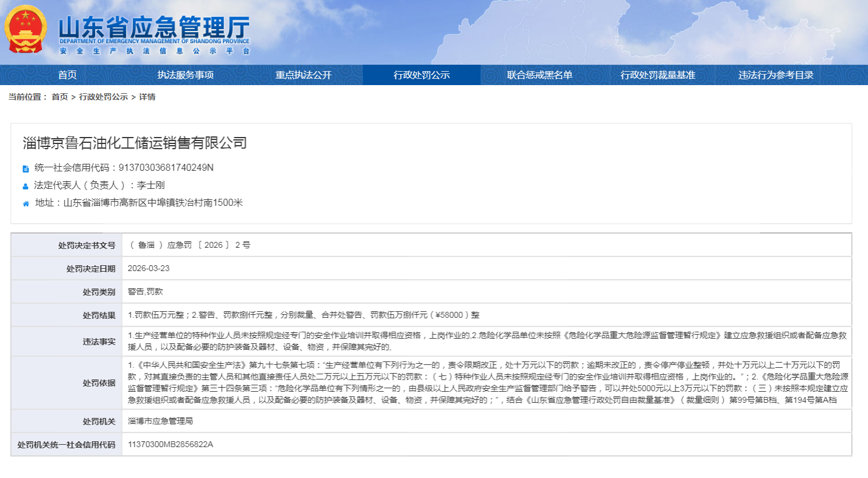The height and width of the screenshot is (478, 868).
Task: Go to 联合惩戒黑名单 page
Action: click(x=540, y=75)
